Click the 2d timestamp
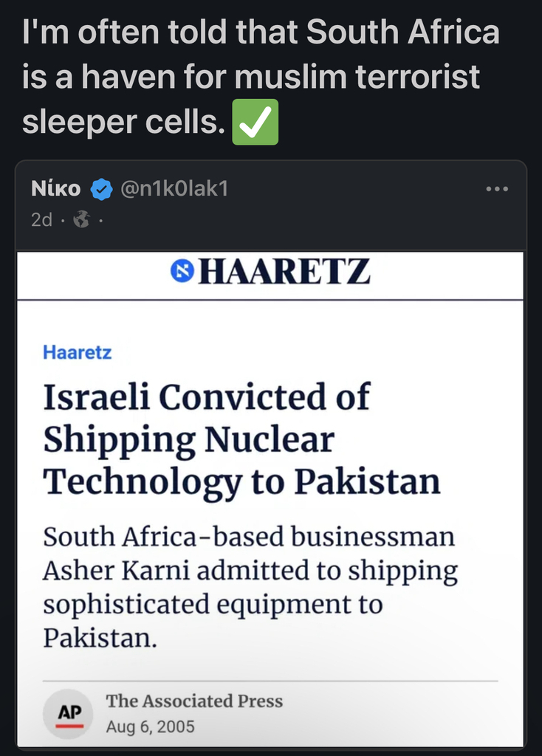The width and height of the screenshot is (542, 756). (x=41, y=220)
